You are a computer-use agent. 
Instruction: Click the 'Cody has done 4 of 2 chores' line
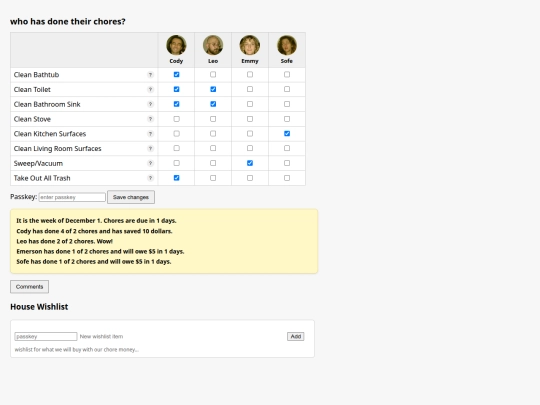click(94, 231)
